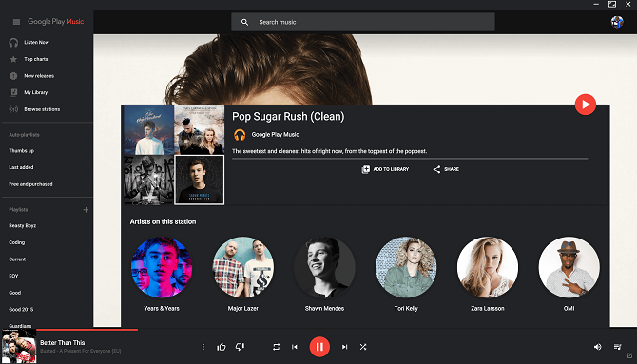Click the Top charts star icon

click(x=13, y=59)
